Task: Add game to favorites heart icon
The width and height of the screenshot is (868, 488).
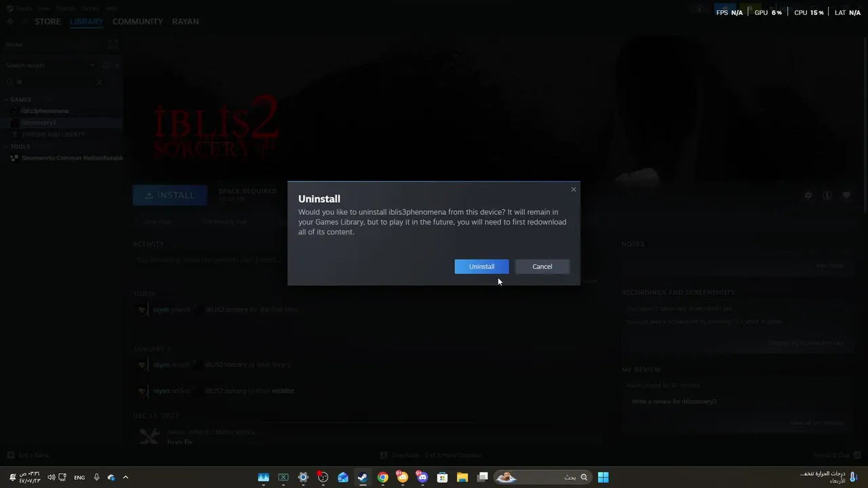Action: pyautogui.click(x=846, y=195)
